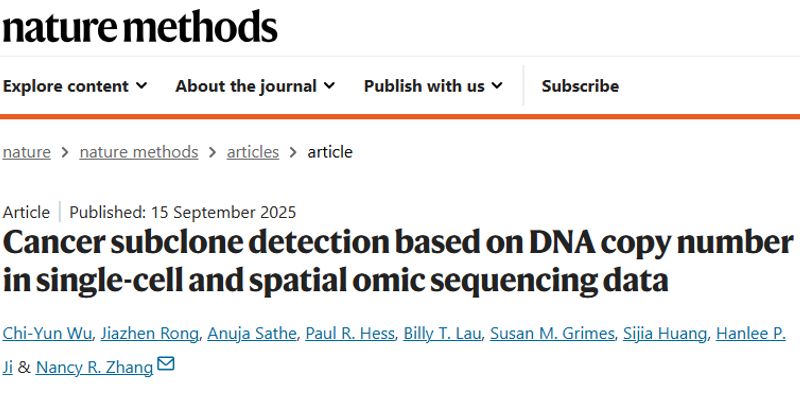This screenshot has height=400, width=800.
Task: Click the nature methods journal logo
Action: [x=139, y=28]
